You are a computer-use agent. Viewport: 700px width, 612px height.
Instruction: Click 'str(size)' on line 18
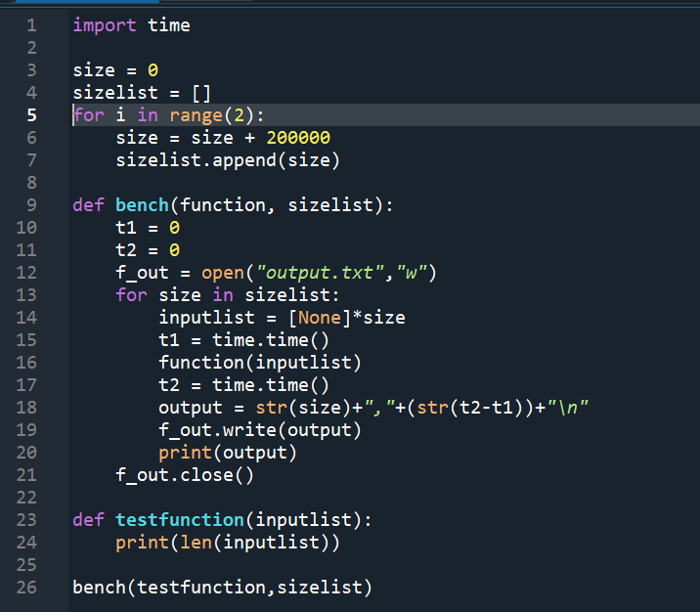point(303,408)
